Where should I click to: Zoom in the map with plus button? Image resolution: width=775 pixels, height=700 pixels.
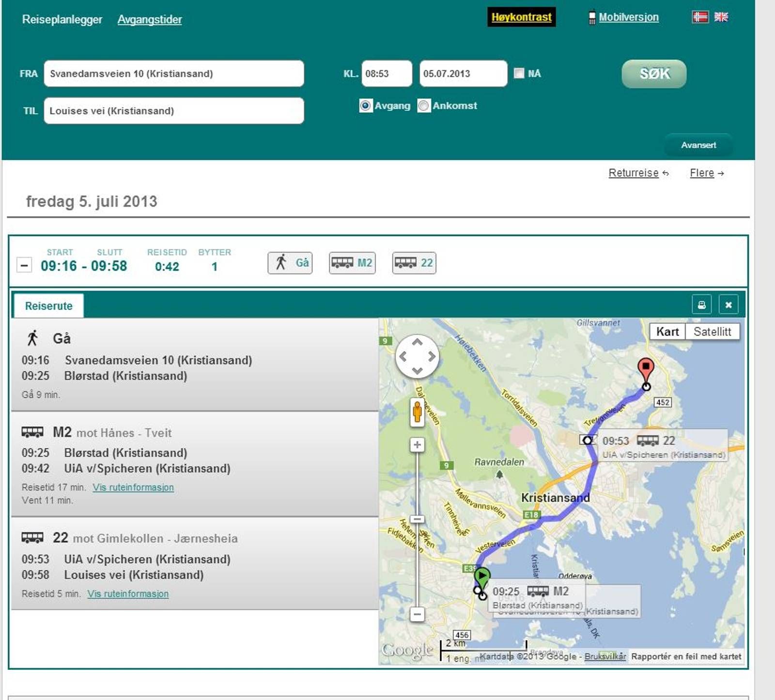[x=417, y=445]
